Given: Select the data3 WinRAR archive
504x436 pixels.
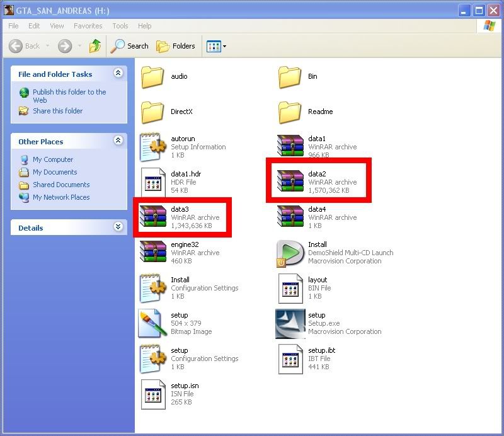Looking at the screenshot, I should pyautogui.click(x=180, y=217).
